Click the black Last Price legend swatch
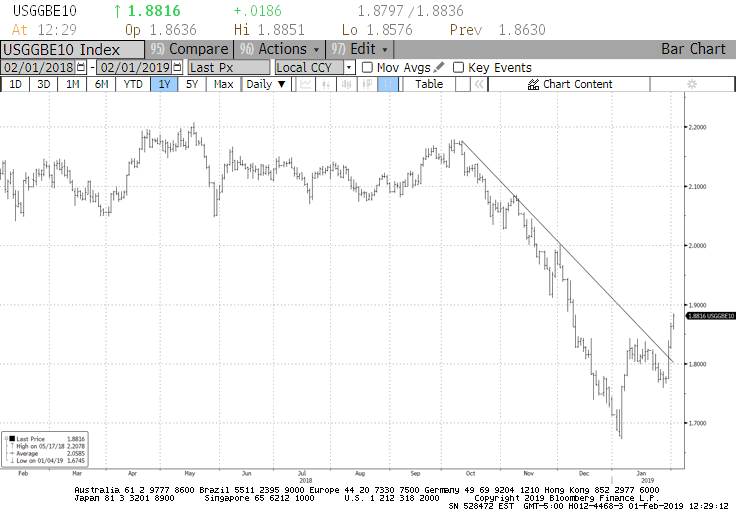Screen dimensions: 736x529 tap(11, 437)
